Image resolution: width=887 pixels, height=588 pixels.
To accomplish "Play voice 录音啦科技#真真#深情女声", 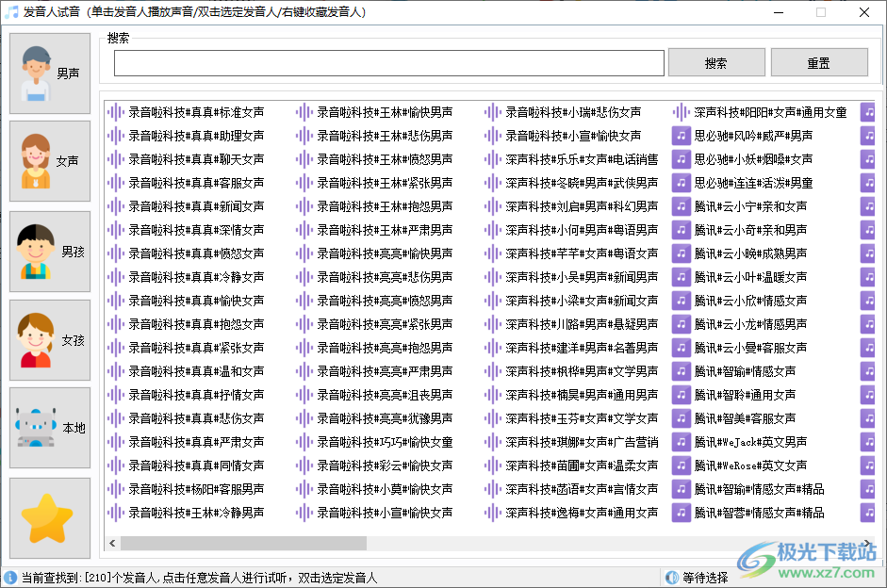I will pyautogui.click(x=196, y=230).
